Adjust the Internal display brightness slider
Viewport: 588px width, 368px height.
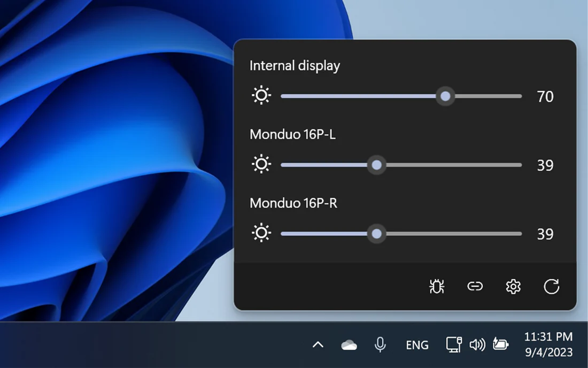[401, 96]
